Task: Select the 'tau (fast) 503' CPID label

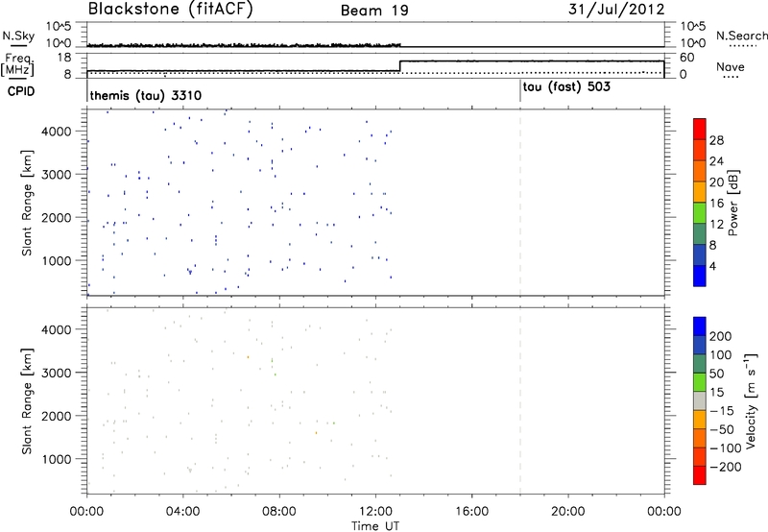Action: pyautogui.click(x=566, y=87)
